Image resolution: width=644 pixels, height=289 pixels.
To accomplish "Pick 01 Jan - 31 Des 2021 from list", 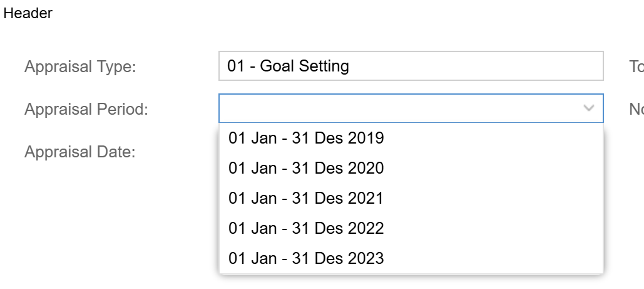I will click(411, 198).
